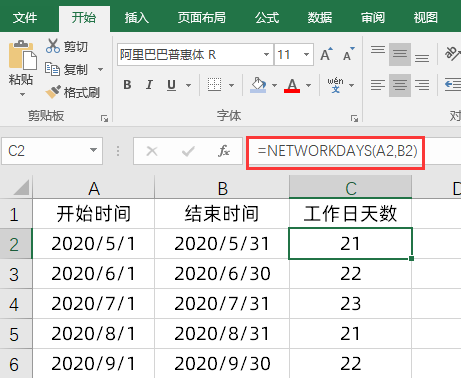Increase font size with large A icon
This screenshot has width=461, height=378.
coord(326,54)
